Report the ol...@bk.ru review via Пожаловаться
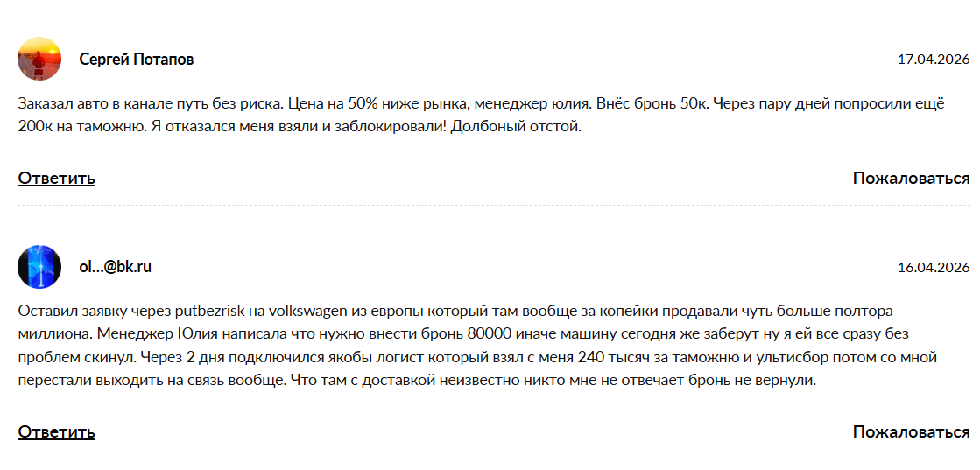This screenshot has width=980, height=470. (911, 431)
